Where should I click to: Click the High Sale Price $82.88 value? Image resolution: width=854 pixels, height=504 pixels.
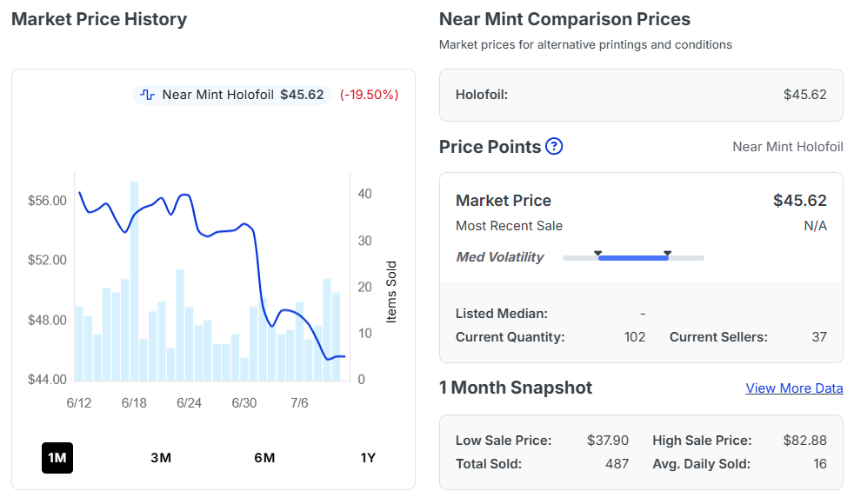805,441
